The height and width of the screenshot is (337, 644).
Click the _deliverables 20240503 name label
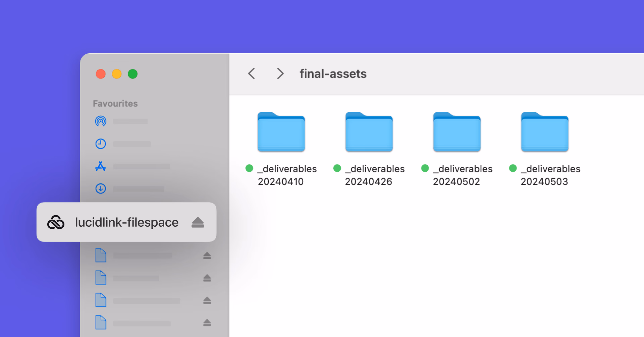(x=550, y=175)
